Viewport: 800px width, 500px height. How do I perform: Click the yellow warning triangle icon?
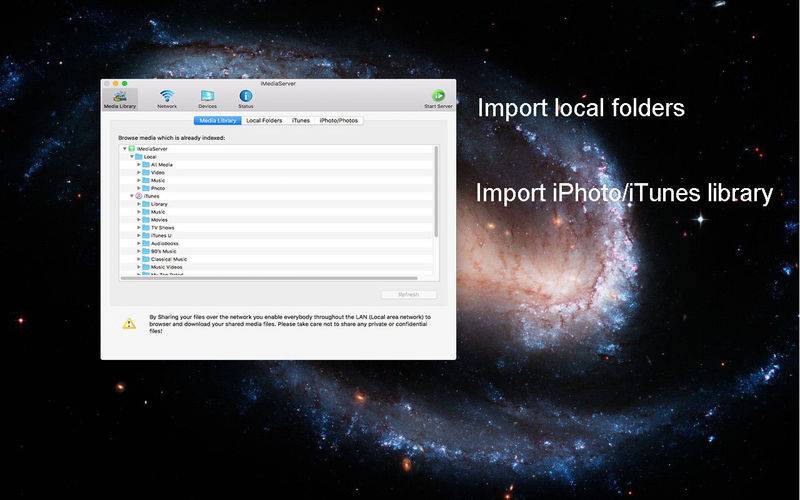[x=129, y=323]
